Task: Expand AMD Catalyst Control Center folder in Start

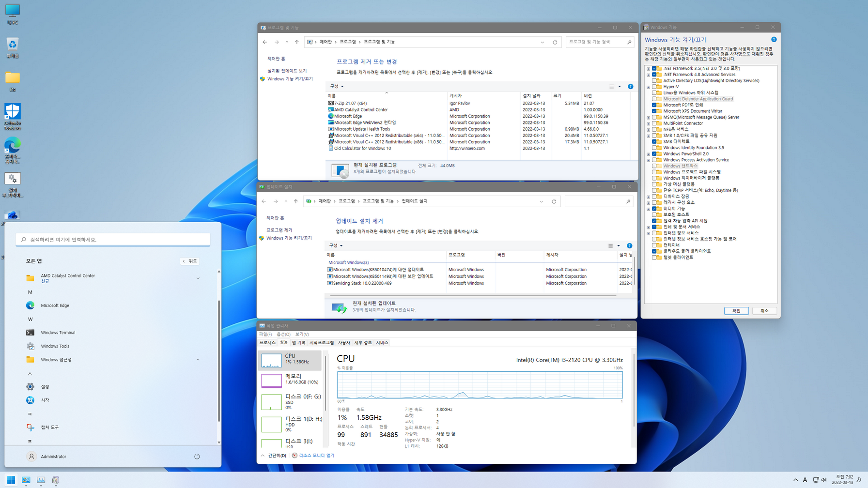Action: point(198,278)
